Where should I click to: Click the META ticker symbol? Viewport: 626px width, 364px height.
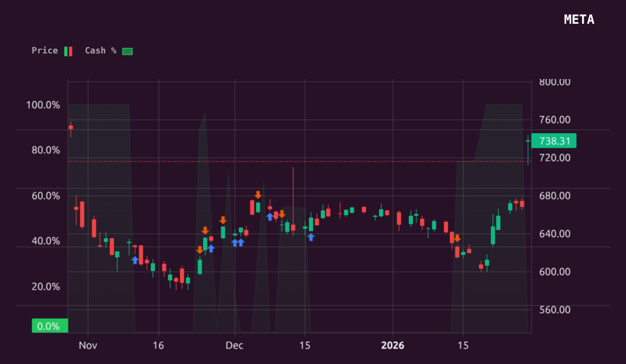[578, 19]
